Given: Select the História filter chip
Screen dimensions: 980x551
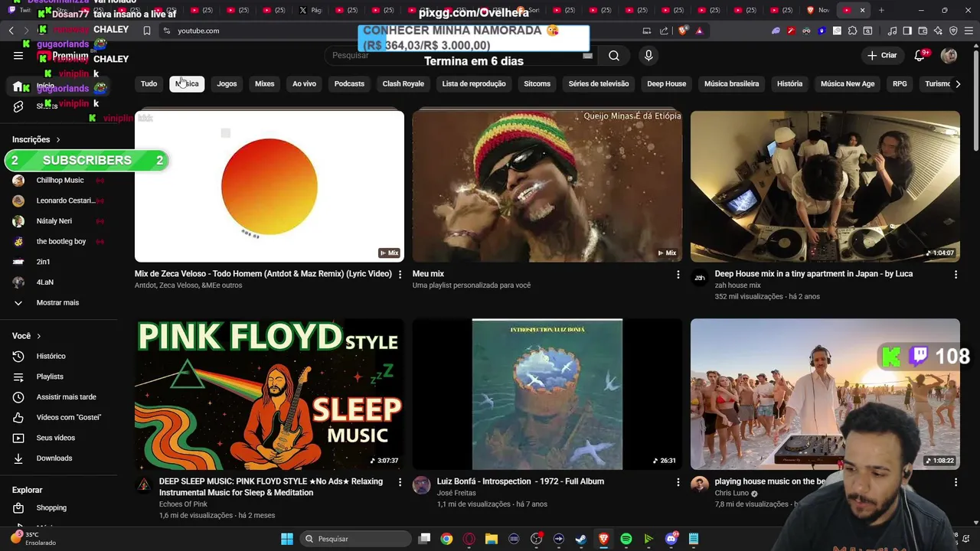Looking at the screenshot, I should click(x=789, y=84).
